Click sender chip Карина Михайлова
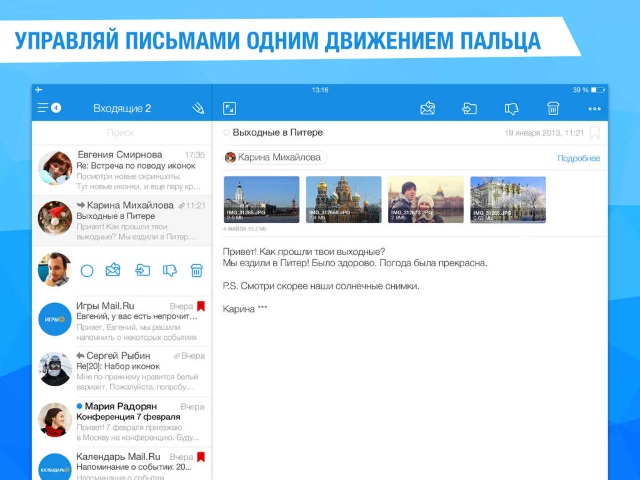 point(274,157)
